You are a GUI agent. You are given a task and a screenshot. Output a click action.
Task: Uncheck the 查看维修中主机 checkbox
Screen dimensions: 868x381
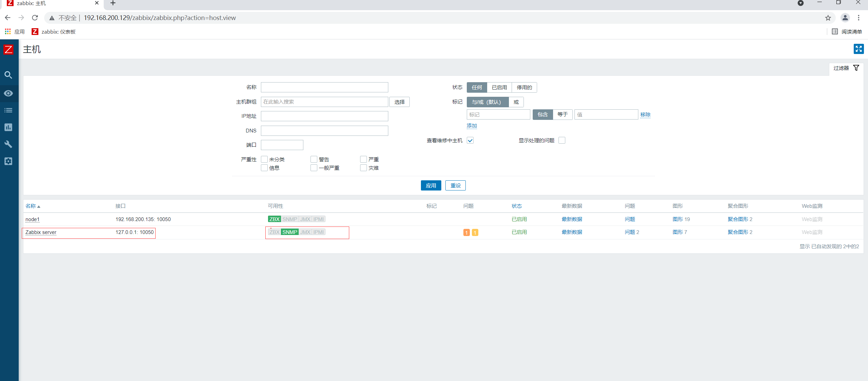point(470,141)
